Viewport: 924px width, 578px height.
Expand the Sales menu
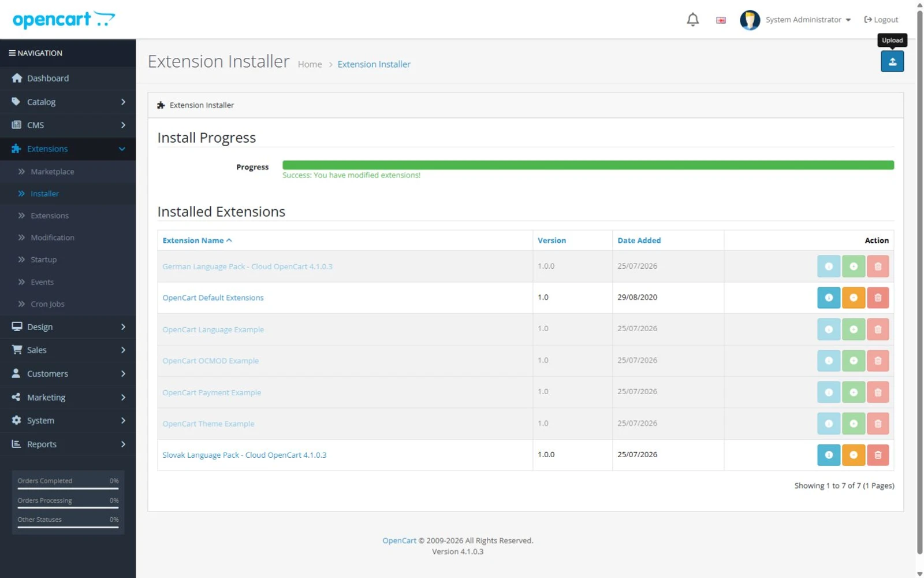(x=68, y=350)
